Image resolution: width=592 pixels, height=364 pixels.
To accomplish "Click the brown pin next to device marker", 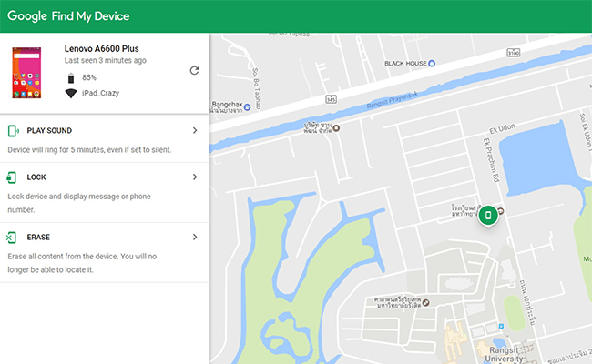I will (x=501, y=211).
